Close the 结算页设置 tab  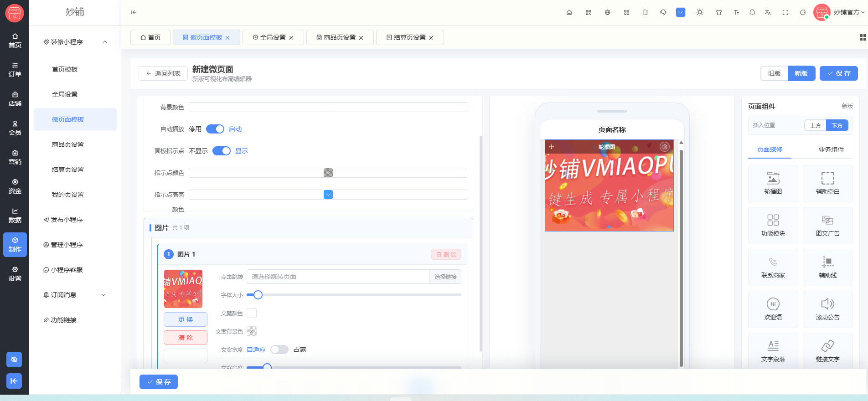pos(431,38)
